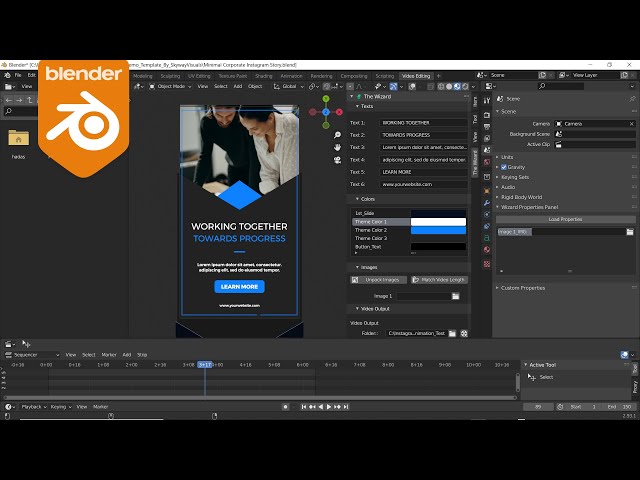Click the Match Video Length button
Screen dimensions: 640x480
439,280
